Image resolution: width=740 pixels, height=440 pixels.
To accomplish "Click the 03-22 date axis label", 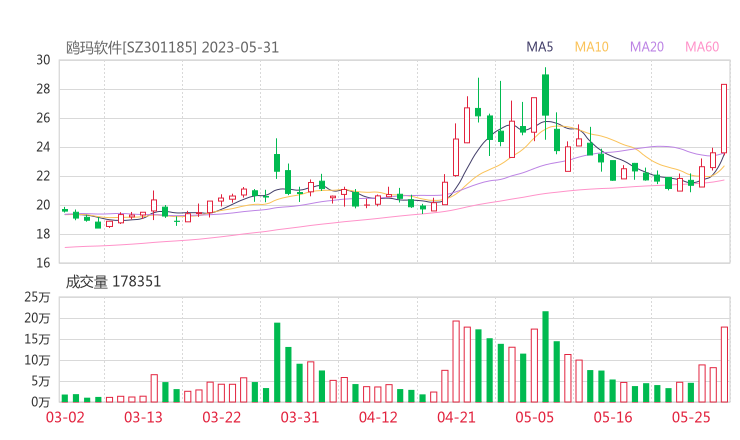I will point(222,417).
